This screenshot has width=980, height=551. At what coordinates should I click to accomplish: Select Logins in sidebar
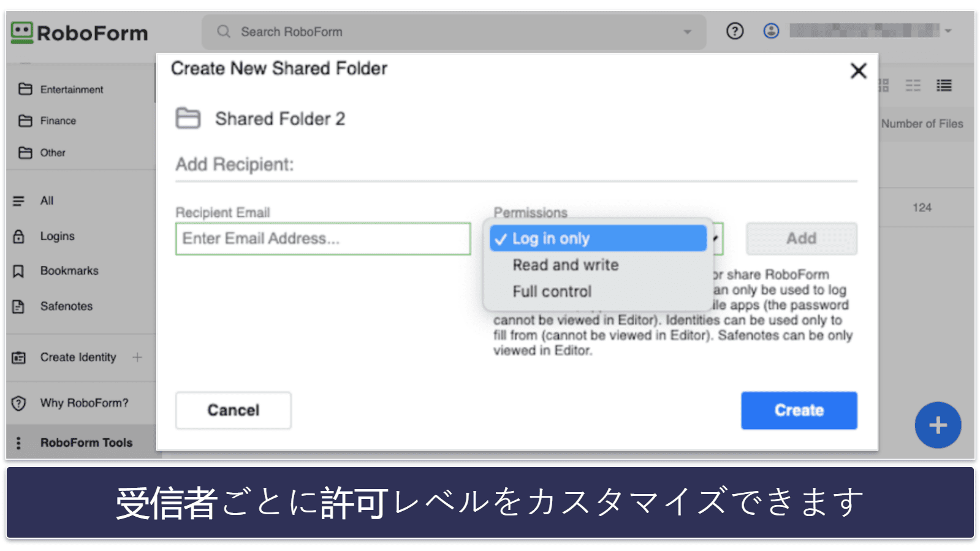(x=57, y=236)
